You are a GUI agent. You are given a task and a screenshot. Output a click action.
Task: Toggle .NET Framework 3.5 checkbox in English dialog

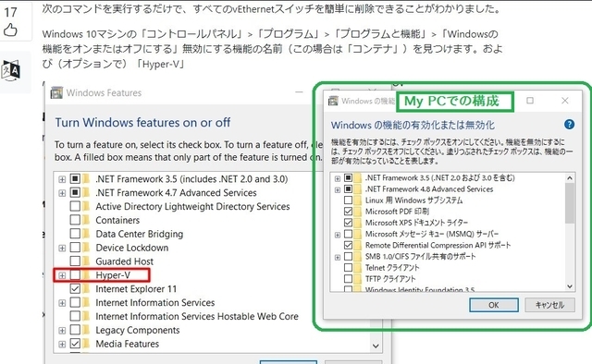tap(75, 179)
